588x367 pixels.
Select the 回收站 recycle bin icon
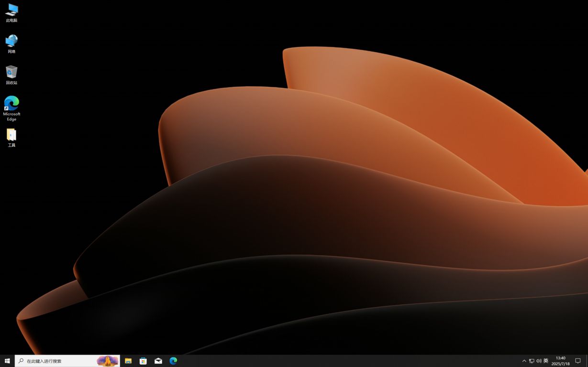tap(11, 75)
